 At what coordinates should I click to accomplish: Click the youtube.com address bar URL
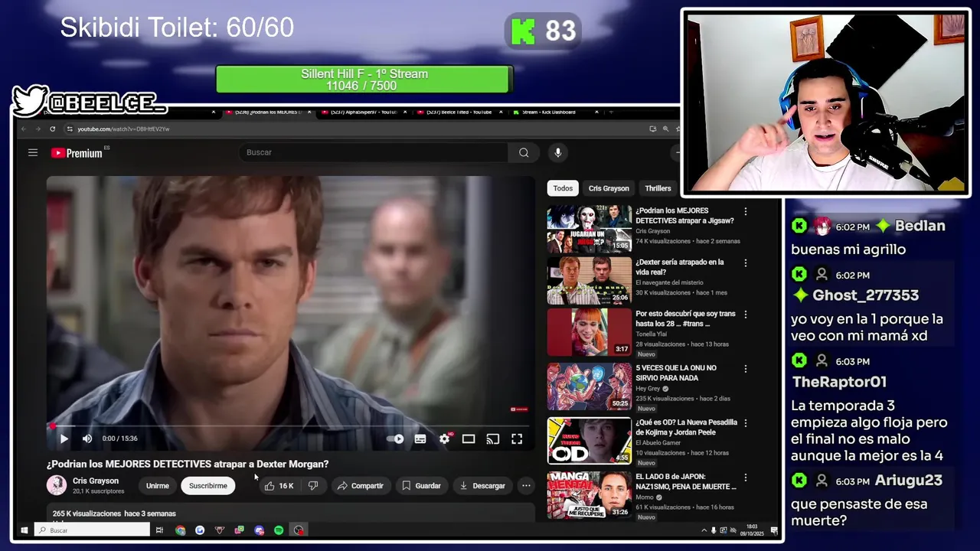(123, 129)
